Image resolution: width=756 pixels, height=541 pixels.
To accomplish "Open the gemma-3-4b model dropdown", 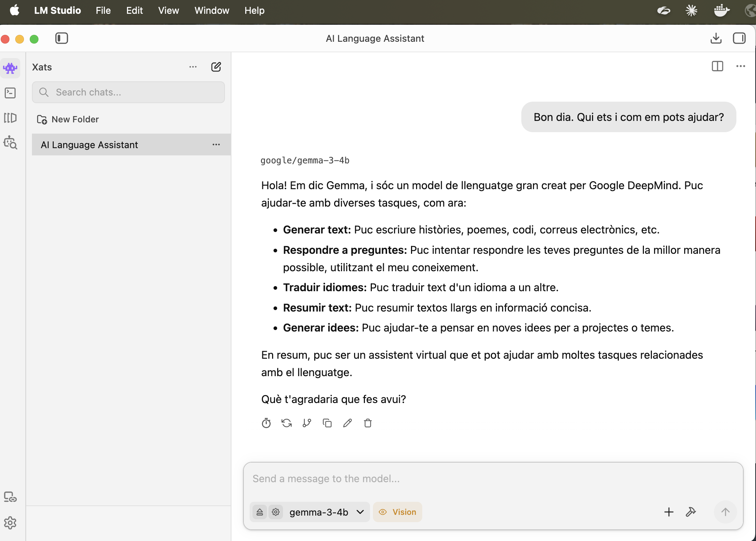I will [x=326, y=512].
